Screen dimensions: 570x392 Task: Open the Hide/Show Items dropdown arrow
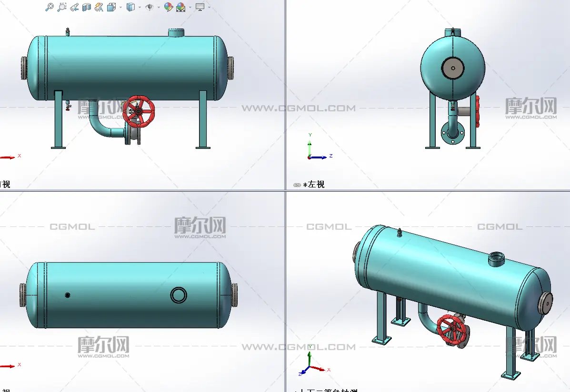(x=159, y=7)
